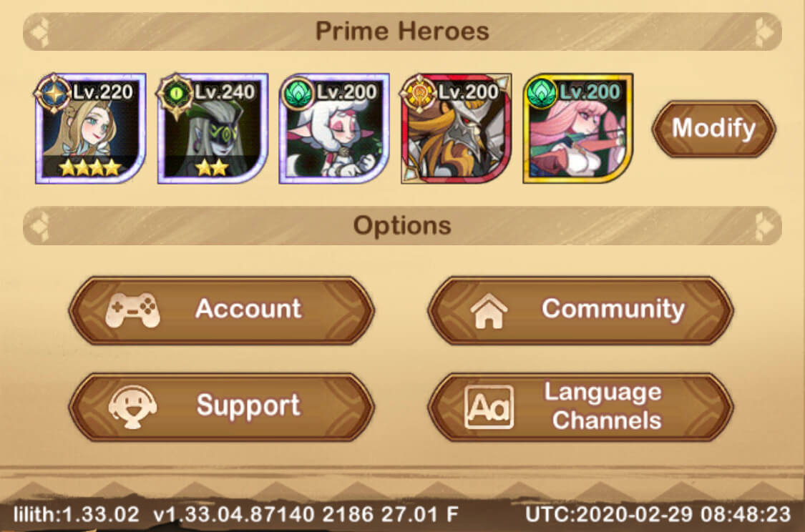Click the house icon on Community
Image resolution: width=805 pixels, height=532 pixels.
(489, 310)
